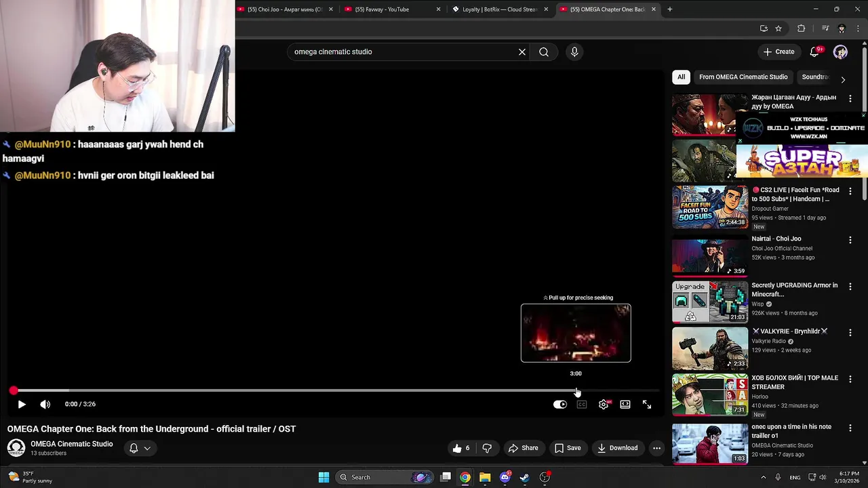The image size is (868, 488).
Task: Play the OMEGA trailer video
Action: (21, 404)
